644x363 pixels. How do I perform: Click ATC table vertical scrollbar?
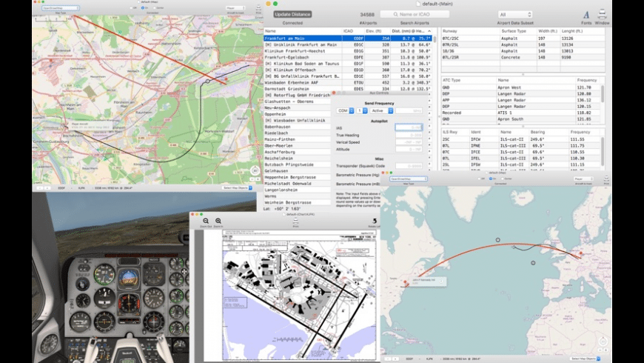603,94
